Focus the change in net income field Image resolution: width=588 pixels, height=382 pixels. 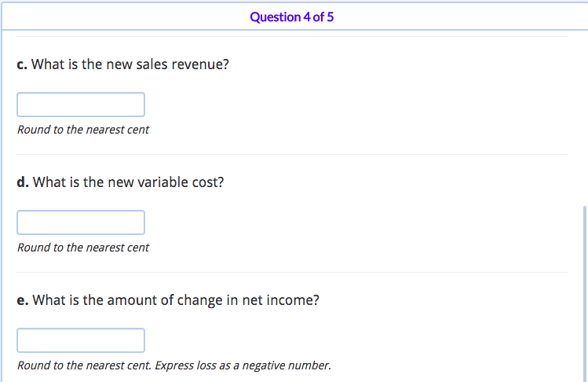pyautogui.click(x=81, y=340)
